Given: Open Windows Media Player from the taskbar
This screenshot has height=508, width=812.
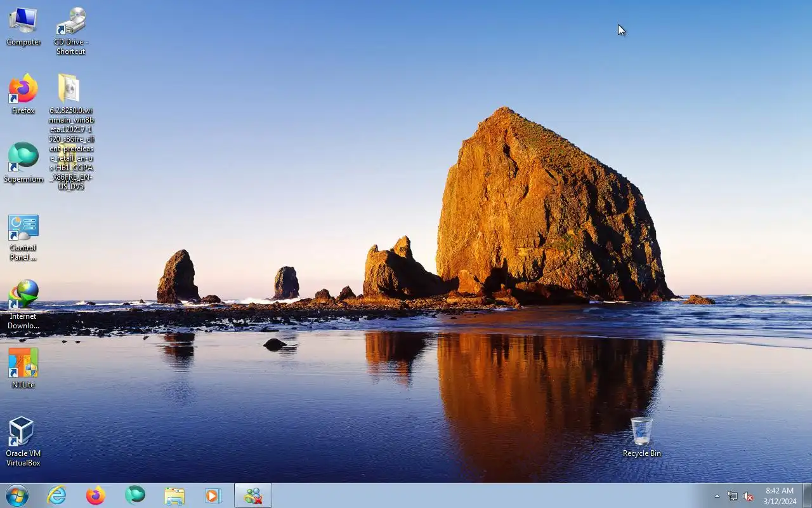Looking at the screenshot, I should [x=214, y=495].
